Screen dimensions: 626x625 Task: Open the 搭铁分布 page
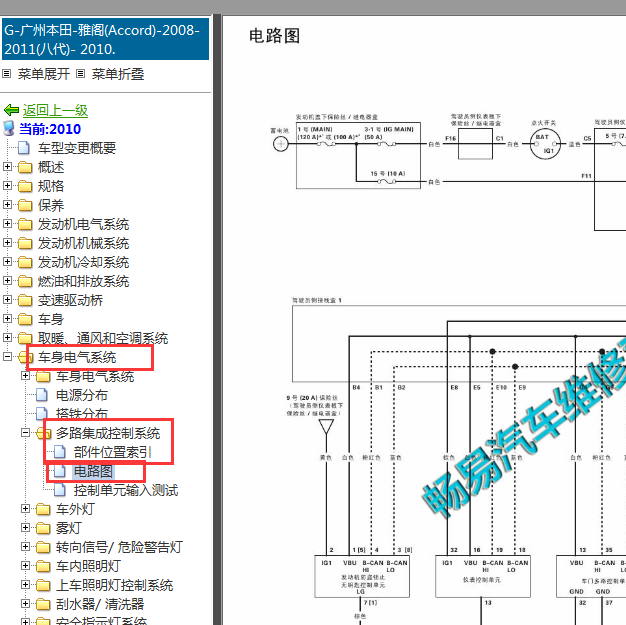[x=81, y=413]
